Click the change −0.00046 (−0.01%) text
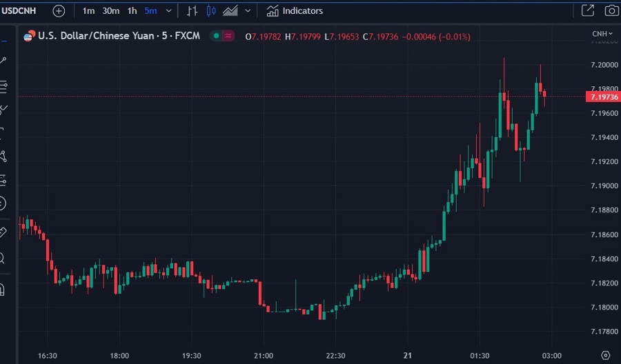 437,37
